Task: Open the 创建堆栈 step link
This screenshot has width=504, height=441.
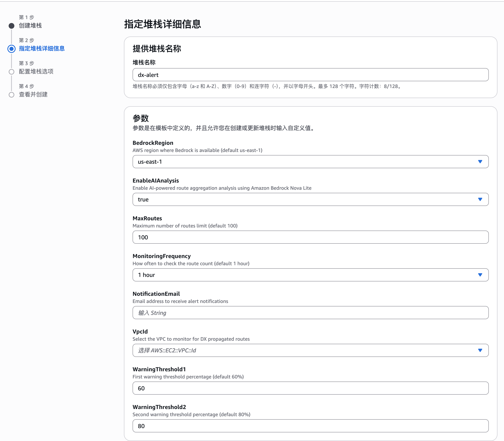Action: click(x=30, y=26)
